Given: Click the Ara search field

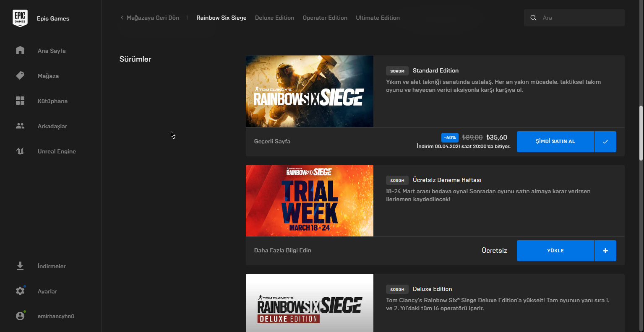Looking at the screenshot, I should pos(574,18).
